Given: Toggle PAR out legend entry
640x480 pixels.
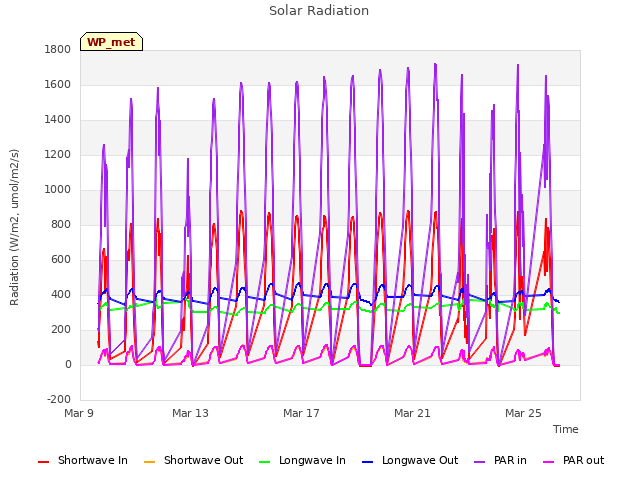Looking at the screenshot, I should [573, 460].
